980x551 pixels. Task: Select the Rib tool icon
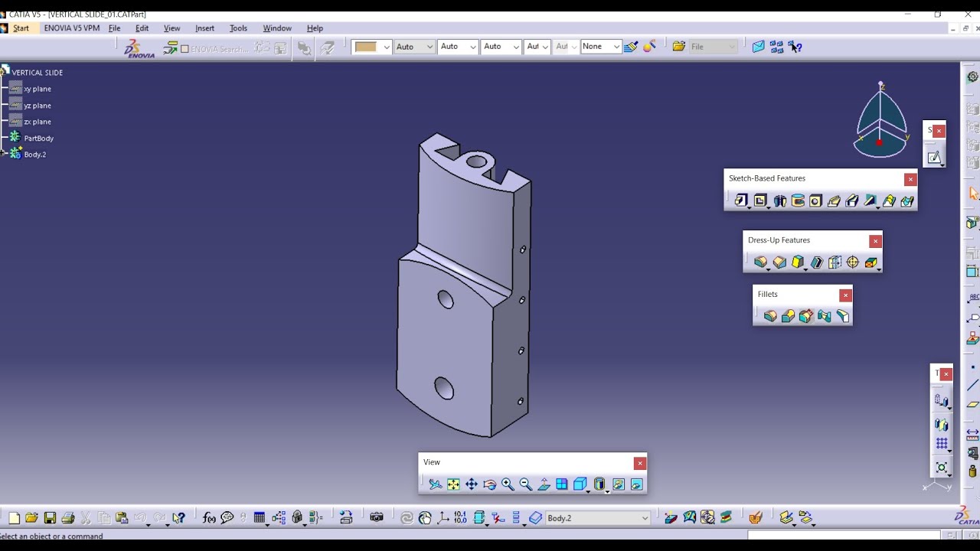click(834, 201)
